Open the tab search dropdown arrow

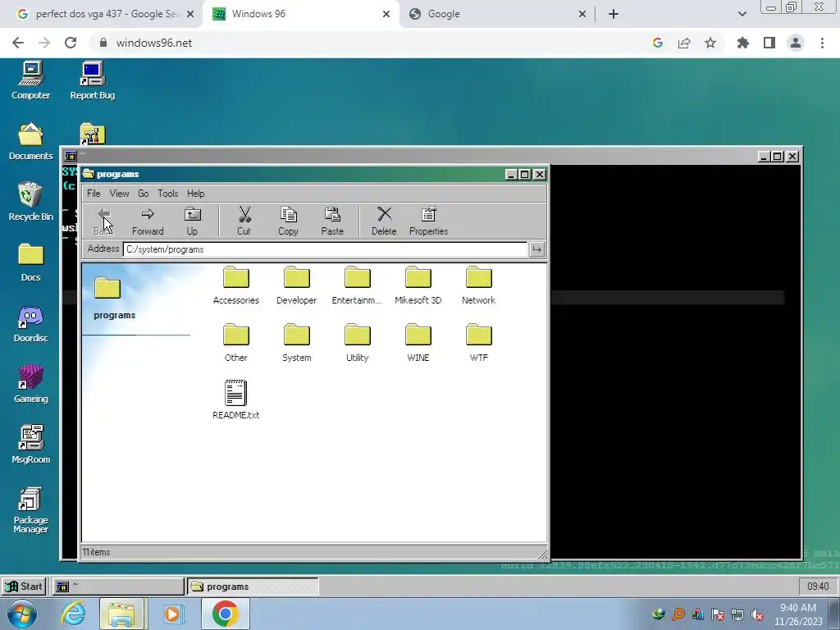pos(742,14)
